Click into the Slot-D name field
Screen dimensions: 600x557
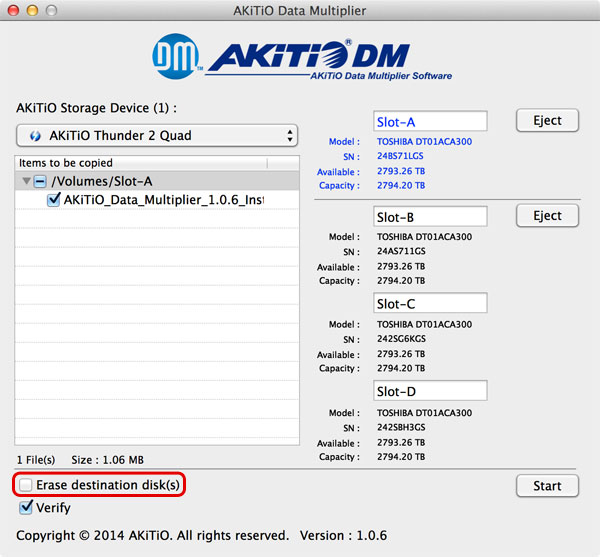[x=429, y=390]
